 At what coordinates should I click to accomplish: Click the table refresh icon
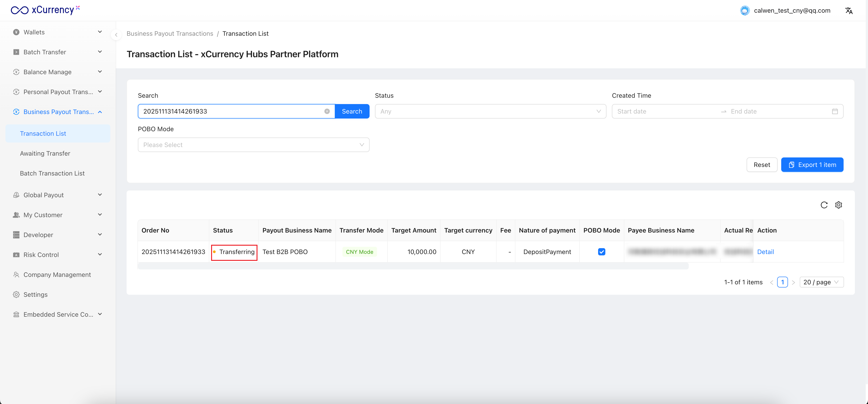tap(824, 205)
